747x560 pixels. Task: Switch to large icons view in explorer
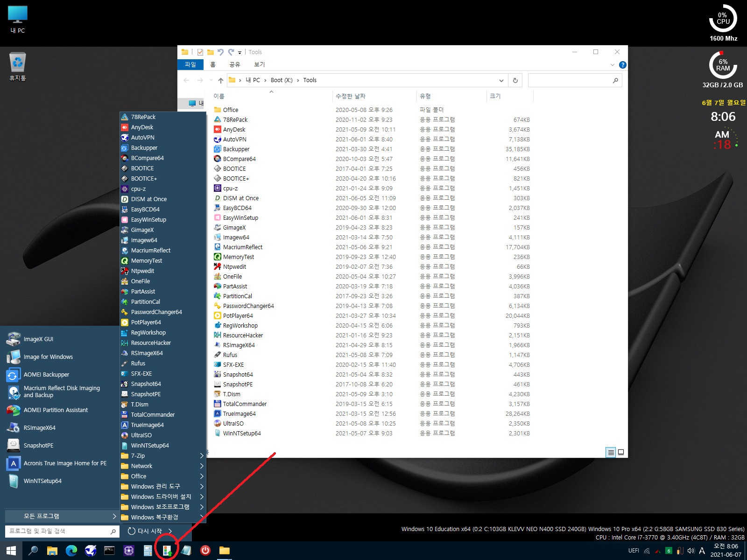coord(621,452)
